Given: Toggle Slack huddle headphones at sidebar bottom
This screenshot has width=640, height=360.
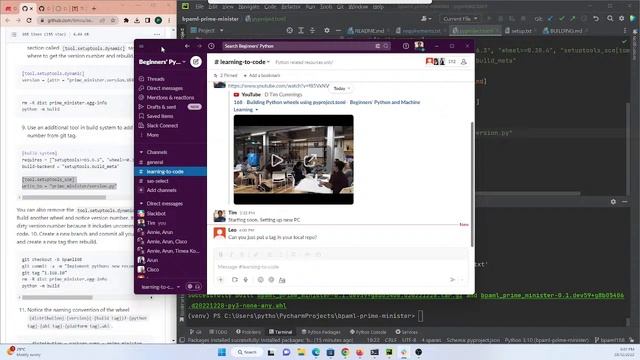Looking at the screenshot, I should coord(198,287).
